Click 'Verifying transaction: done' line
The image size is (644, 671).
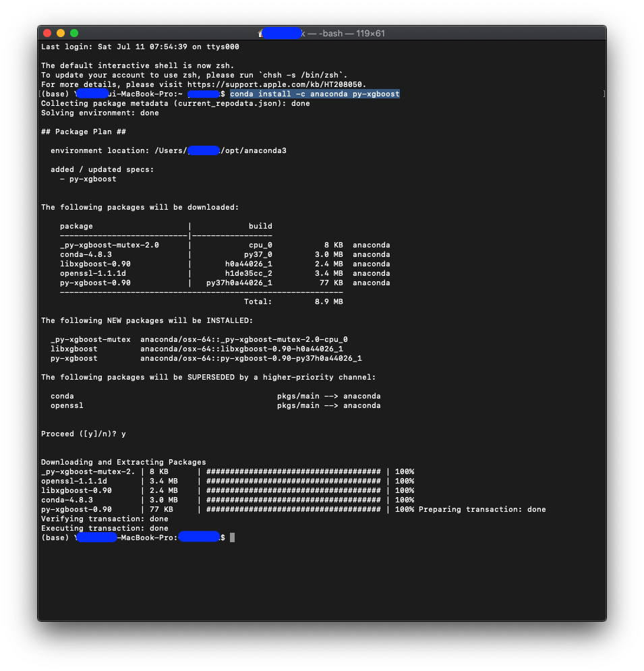coord(105,518)
